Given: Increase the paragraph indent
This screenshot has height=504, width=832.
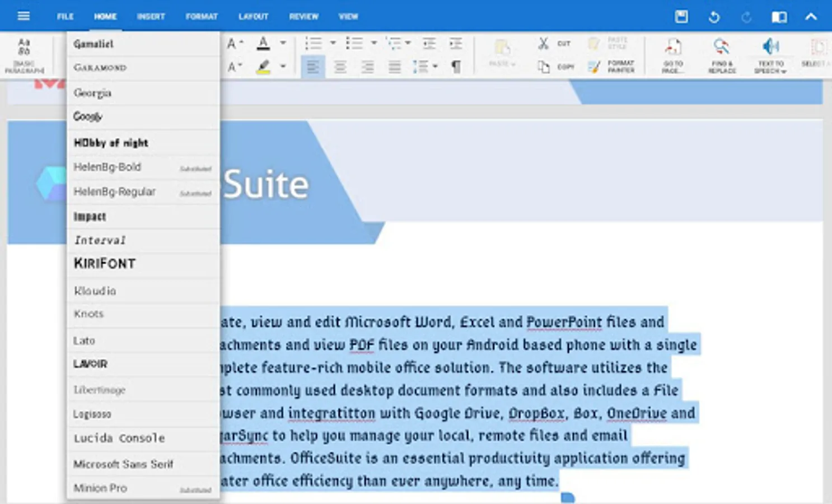Looking at the screenshot, I should pos(456,43).
